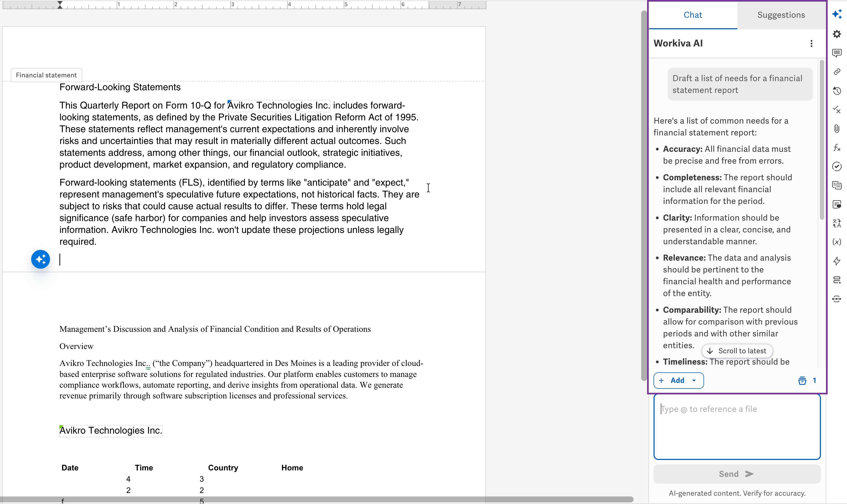This screenshot has width=847, height=504.
Task: Click the Scroll to latest button
Action: tap(737, 351)
